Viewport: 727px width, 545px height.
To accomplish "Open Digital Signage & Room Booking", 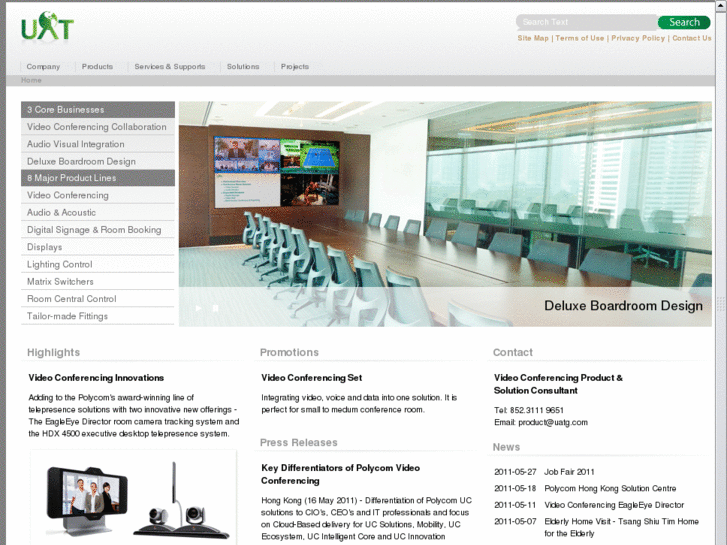I will click(x=98, y=230).
